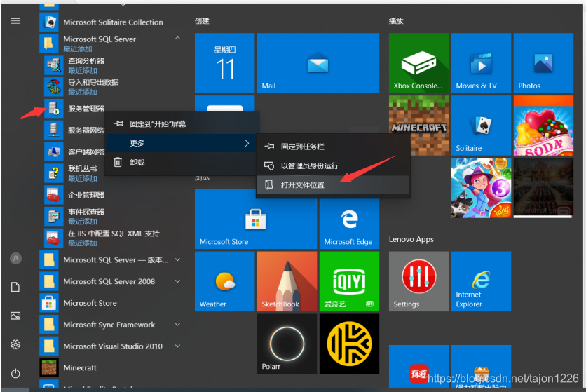Screen dimensions: 586x392
Task: Expand Microsoft Sync Framework folder
Action: point(177,325)
